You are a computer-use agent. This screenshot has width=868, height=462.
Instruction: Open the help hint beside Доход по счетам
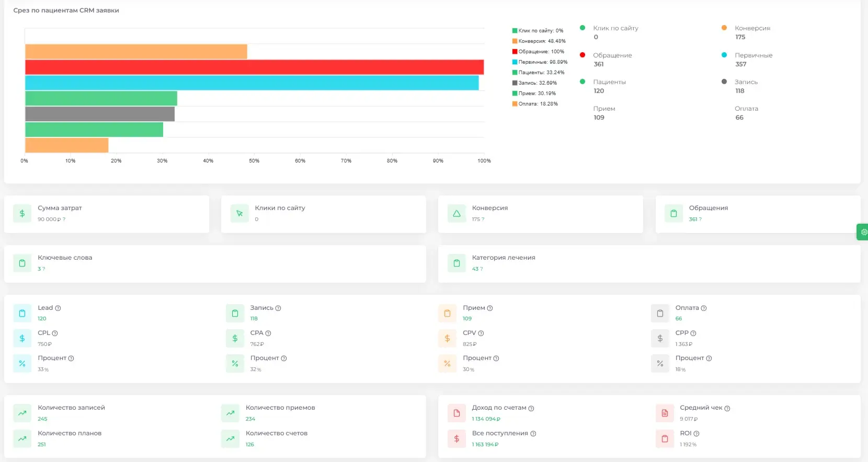pyautogui.click(x=531, y=409)
